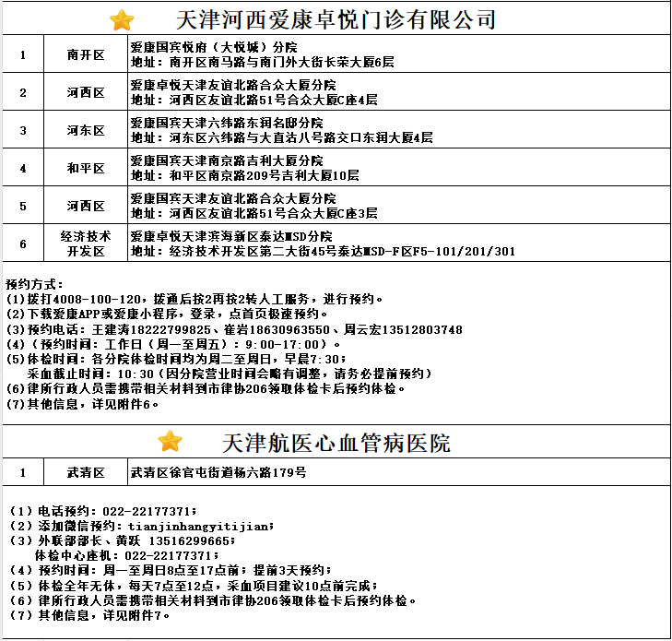Select address 河西区友谊北路51号合众大厦C座3层
The width and height of the screenshot is (672, 641).
click(x=274, y=213)
